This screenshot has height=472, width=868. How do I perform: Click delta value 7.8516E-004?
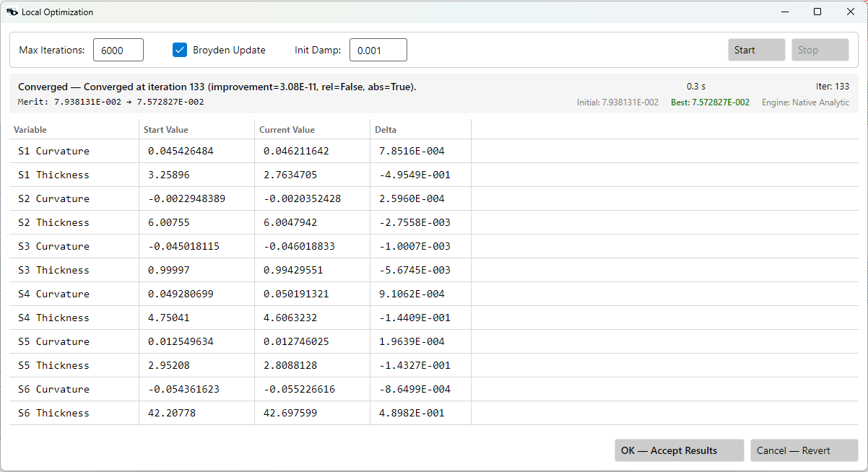tap(412, 151)
